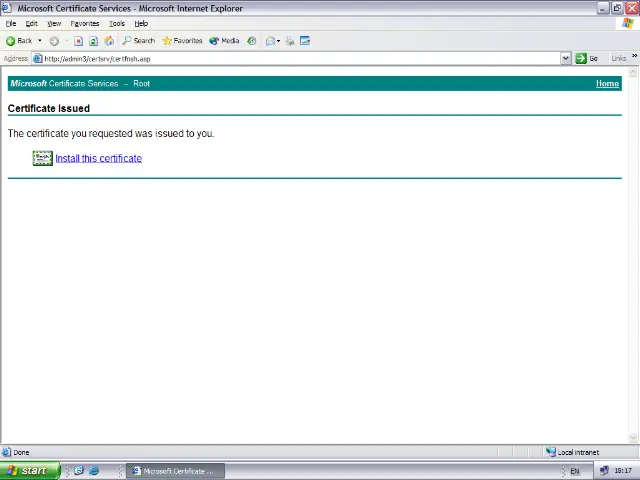640x480 pixels.
Task: Open the Windows Start menu
Action: pos(29,471)
